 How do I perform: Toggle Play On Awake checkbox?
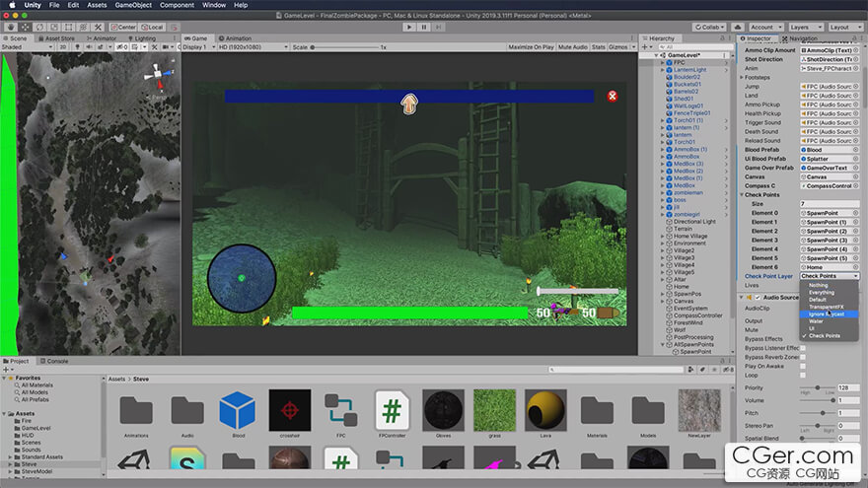click(803, 367)
